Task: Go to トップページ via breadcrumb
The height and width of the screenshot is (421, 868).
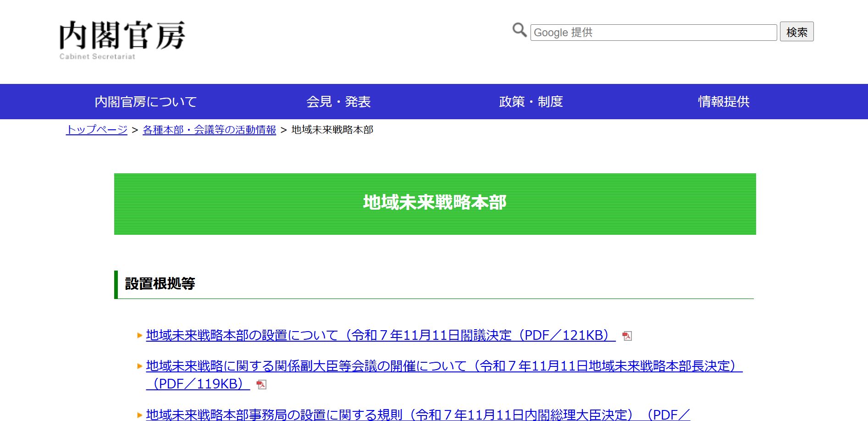Action: coord(97,130)
